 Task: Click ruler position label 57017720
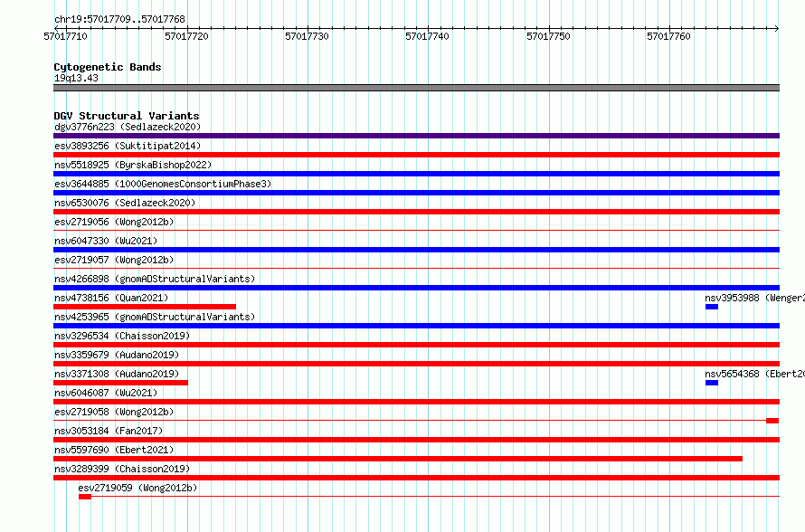click(x=186, y=36)
